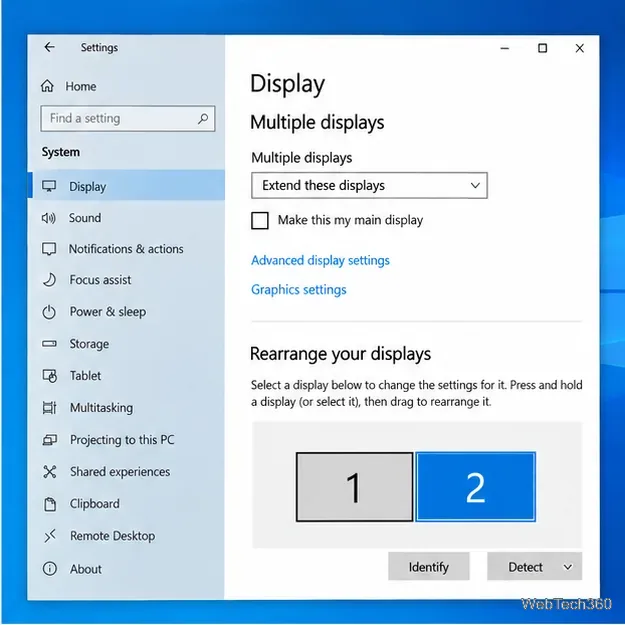
Task: Select the Storage settings page
Action: (126, 344)
